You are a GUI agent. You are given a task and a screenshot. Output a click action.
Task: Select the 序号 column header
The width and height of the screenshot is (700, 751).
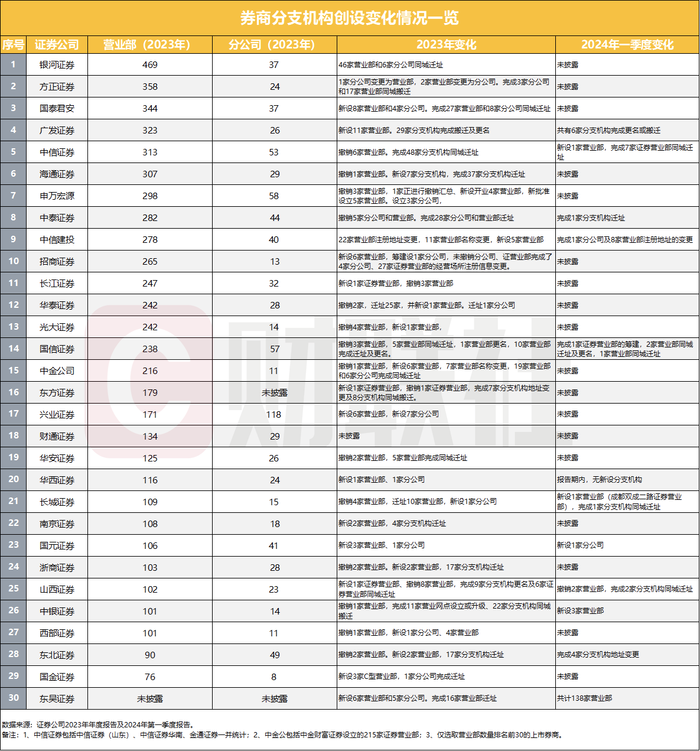[13, 45]
